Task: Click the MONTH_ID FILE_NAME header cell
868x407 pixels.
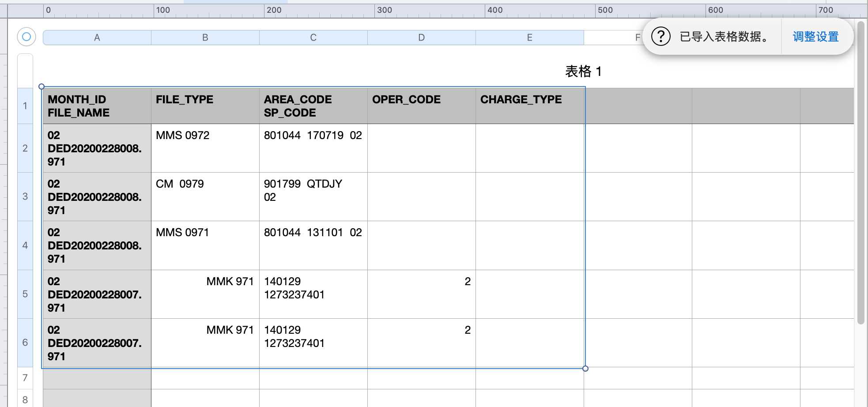Action: pos(97,106)
